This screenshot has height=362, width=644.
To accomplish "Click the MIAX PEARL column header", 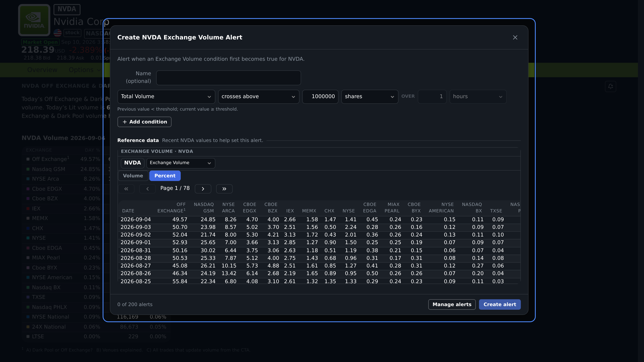I will pos(392,208).
